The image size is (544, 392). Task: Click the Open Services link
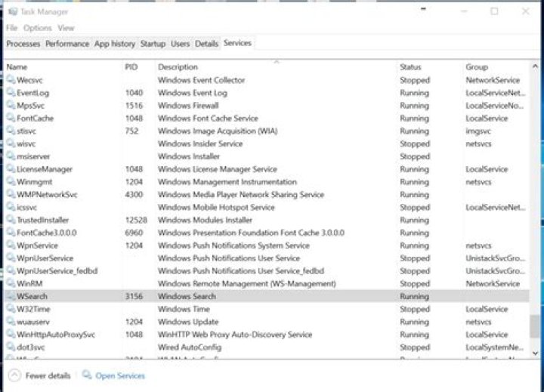tap(119, 375)
